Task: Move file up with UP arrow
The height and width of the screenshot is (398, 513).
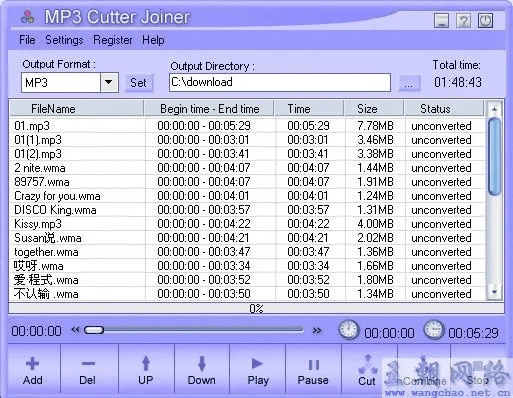Action: click(x=146, y=363)
